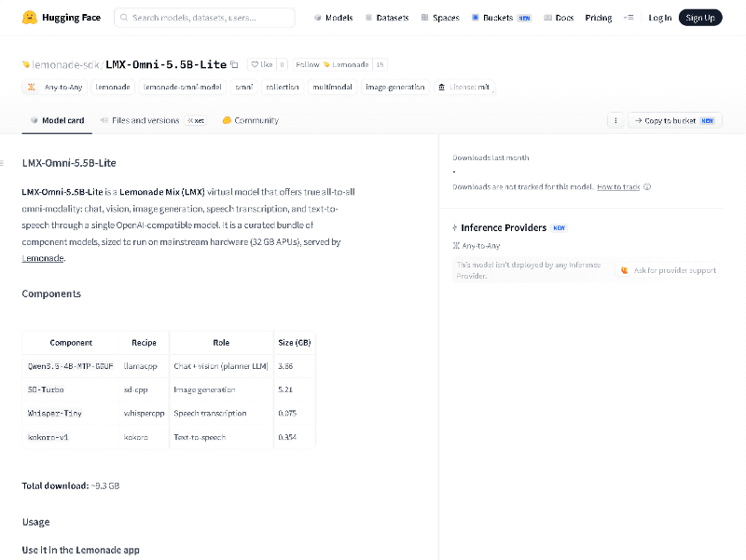
Task: Click the follower count 15
Action: (380, 64)
